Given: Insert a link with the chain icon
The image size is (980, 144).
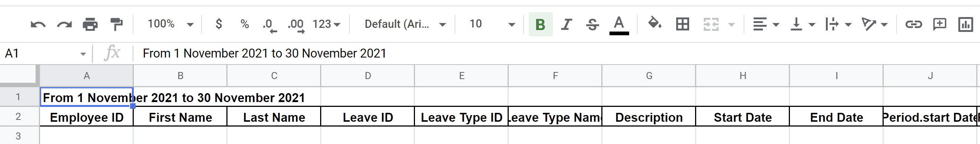Looking at the screenshot, I should coord(913,24).
